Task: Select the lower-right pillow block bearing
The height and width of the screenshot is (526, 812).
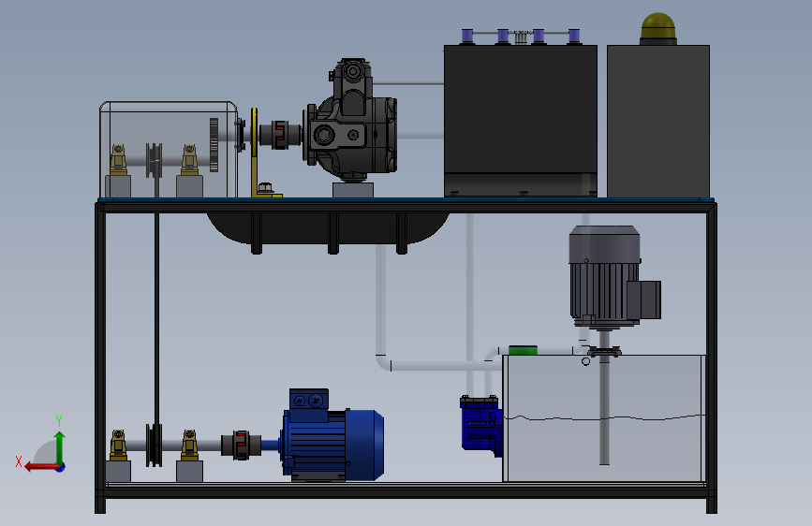Action: pyautogui.click(x=189, y=446)
